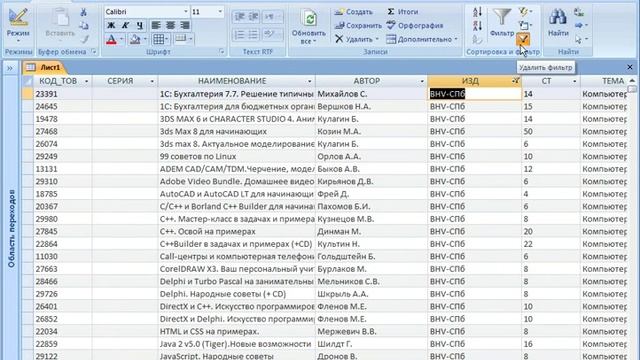Click the Format Painter brush icon
Image resolution: width=640 pixels, height=360 pixels.
pyautogui.click(x=84, y=39)
